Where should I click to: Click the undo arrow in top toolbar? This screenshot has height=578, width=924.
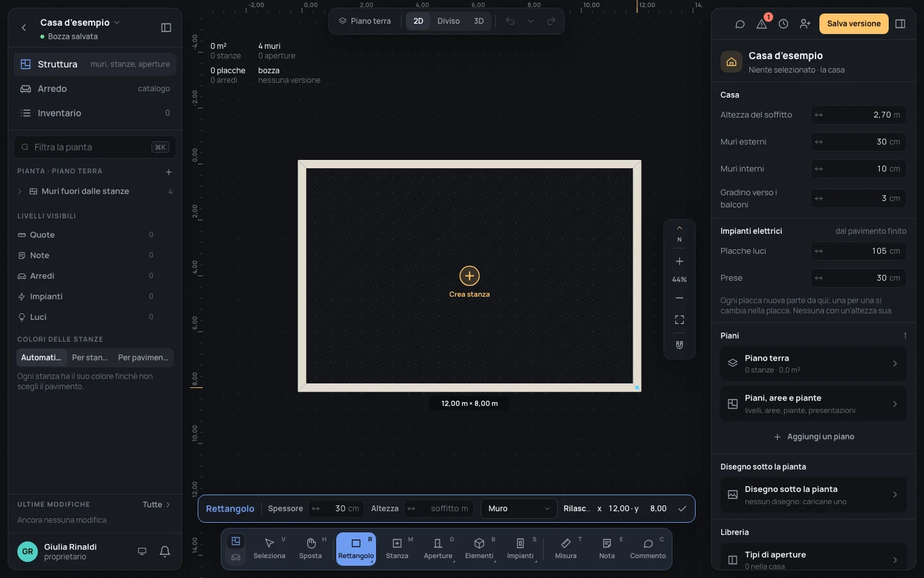click(510, 21)
